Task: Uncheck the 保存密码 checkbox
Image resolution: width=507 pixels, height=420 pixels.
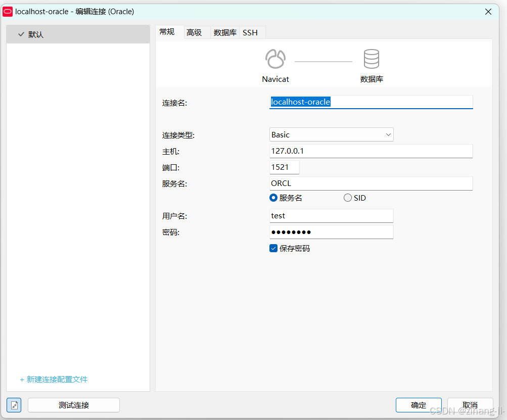Action: [x=273, y=248]
